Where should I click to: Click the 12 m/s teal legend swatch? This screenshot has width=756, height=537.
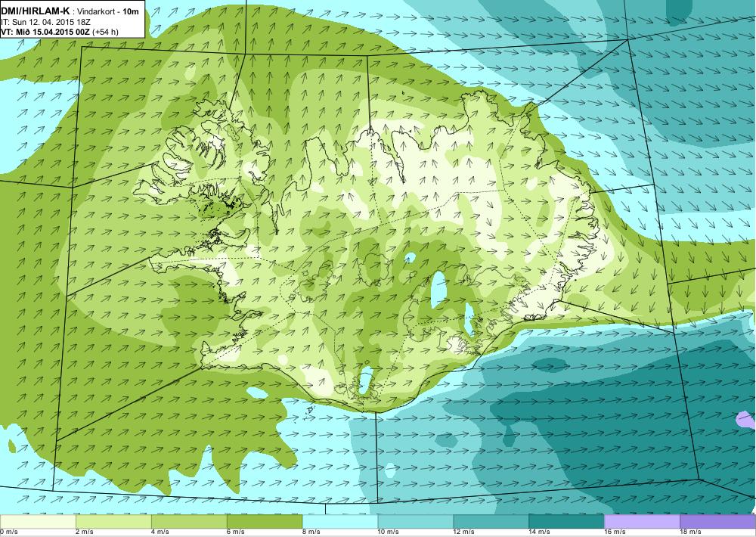click(x=491, y=522)
